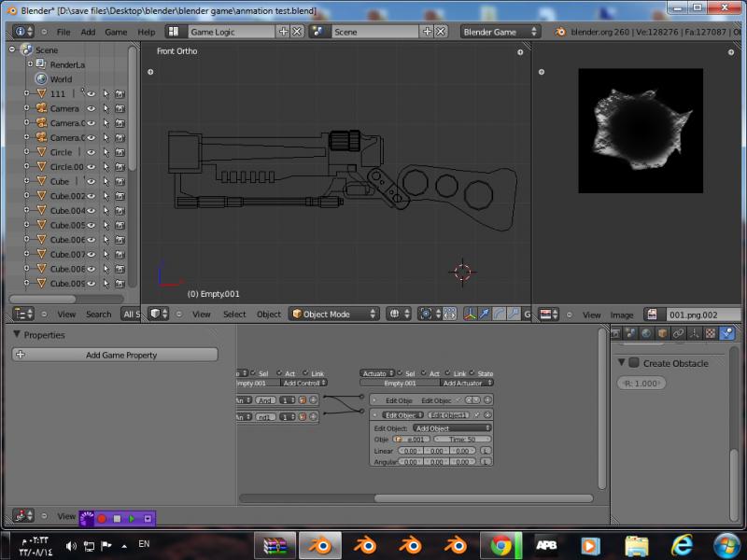Toggle selectability arrow for the Cube object
This screenshot has height=560, width=747.
click(106, 181)
